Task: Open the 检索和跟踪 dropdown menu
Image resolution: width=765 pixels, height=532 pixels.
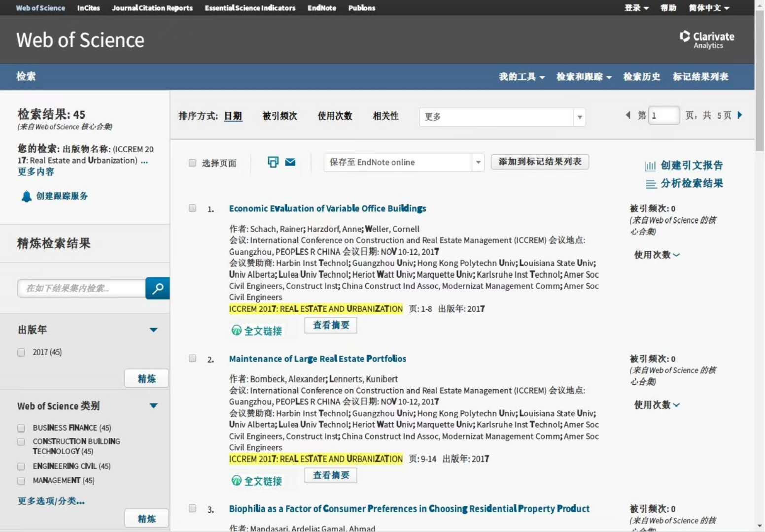Action: 584,77
